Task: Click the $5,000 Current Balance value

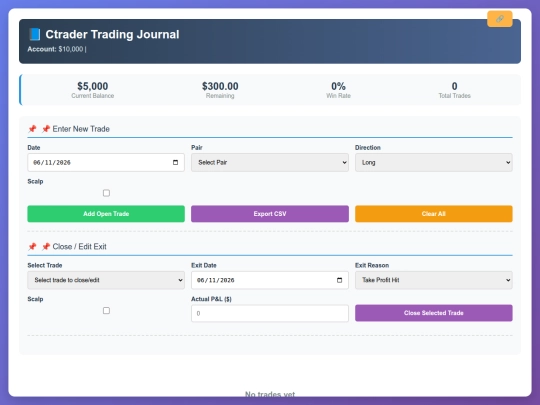Action: (93, 86)
